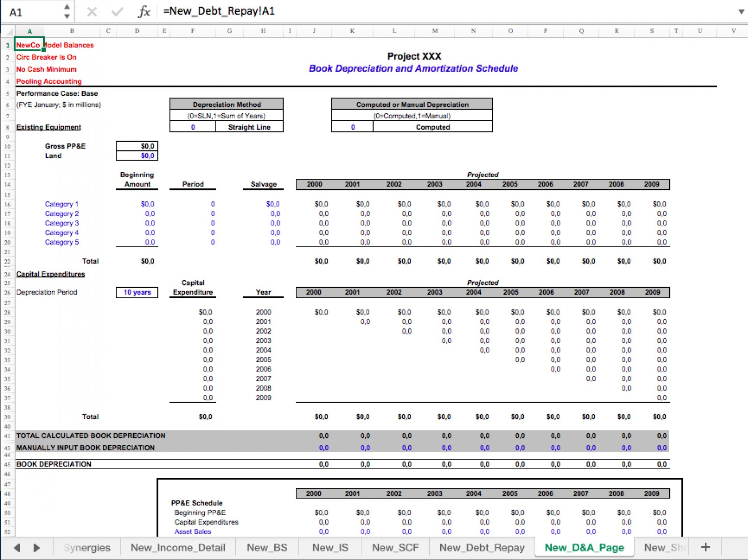Click the Computed result cell

[432, 127]
